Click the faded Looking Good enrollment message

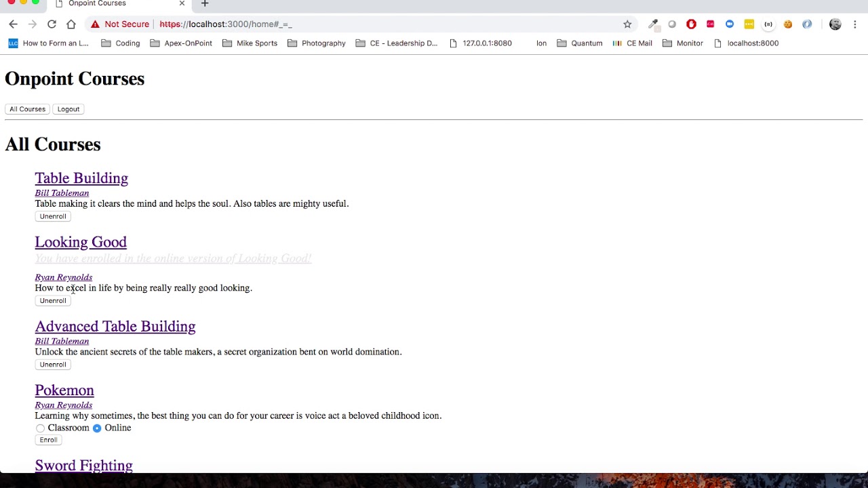173,258
